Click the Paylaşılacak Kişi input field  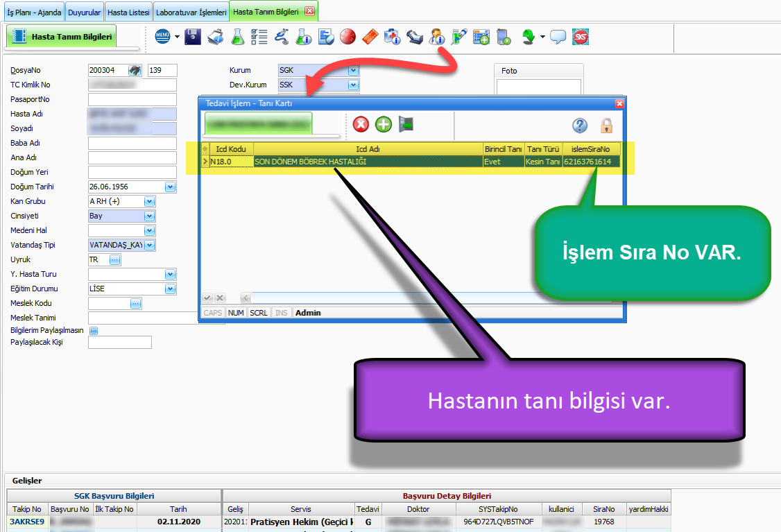click(x=120, y=342)
